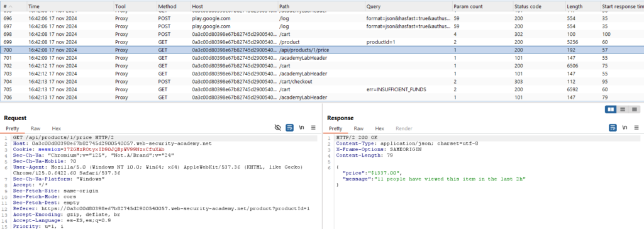Viewport: 644px width, 229px height.
Task: Switch to Response Render tab
Action: tap(404, 129)
